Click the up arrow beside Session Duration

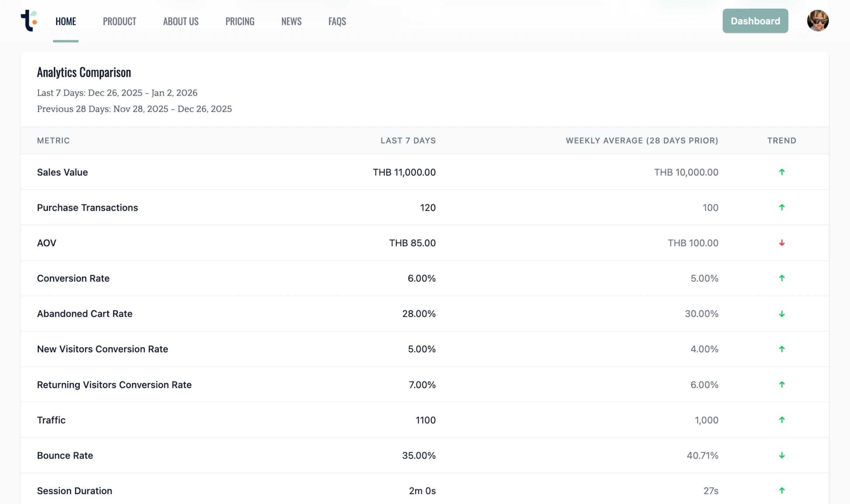pyautogui.click(x=782, y=491)
